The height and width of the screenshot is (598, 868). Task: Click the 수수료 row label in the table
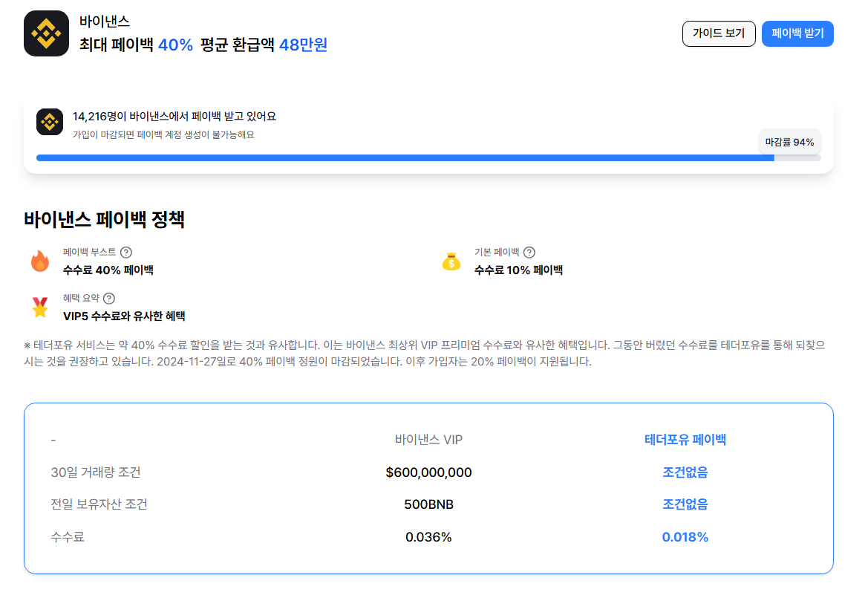coord(68,537)
